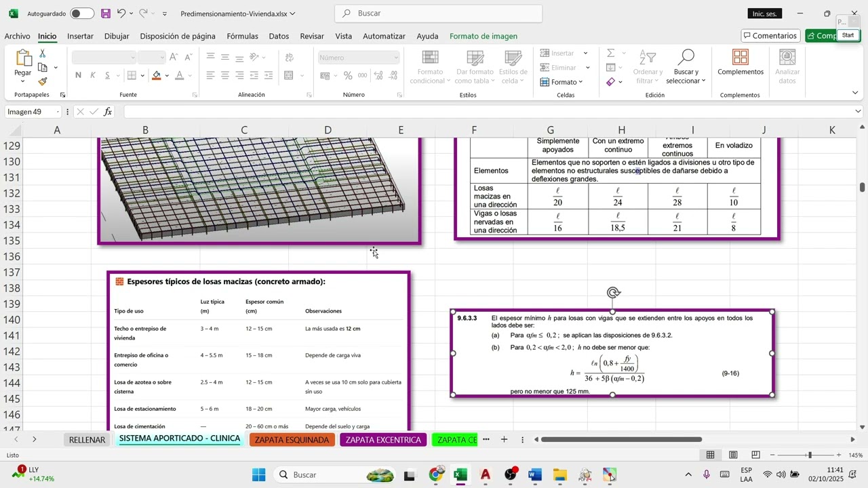
Task: Click the Windows taskbar search field
Action: click(x=334, y=474)
